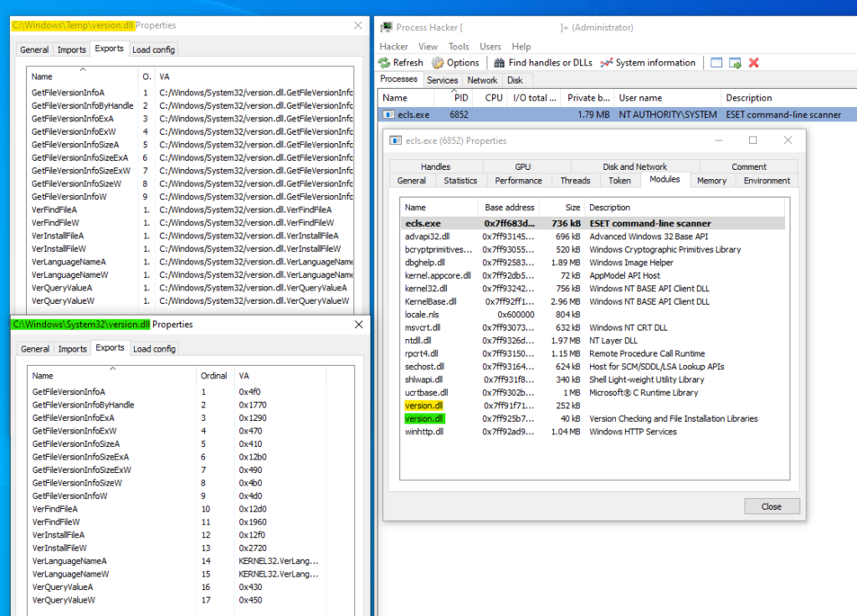Screen dimensions: 857x616
Task: Open Options from the toolbar
Action: tap(455, 63)
